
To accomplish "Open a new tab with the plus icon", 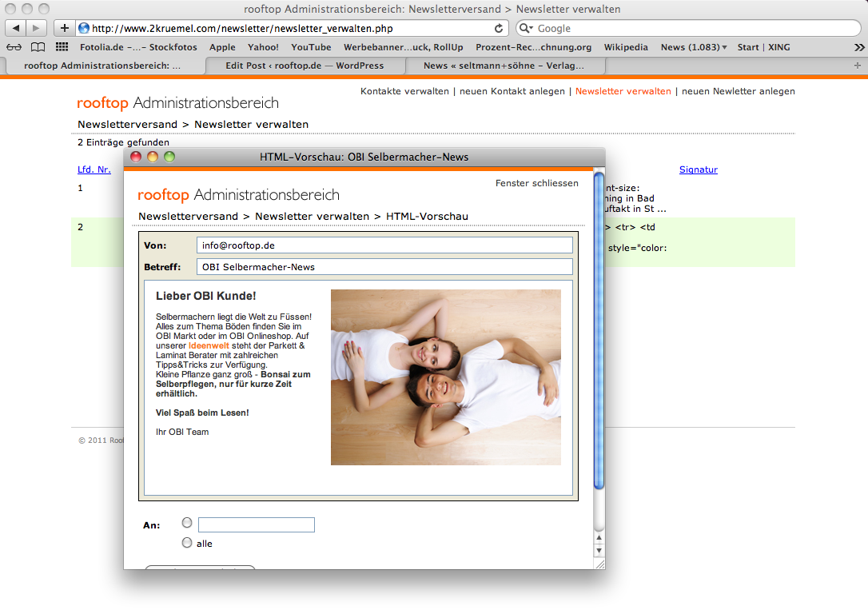I will (x=858, y=66).
